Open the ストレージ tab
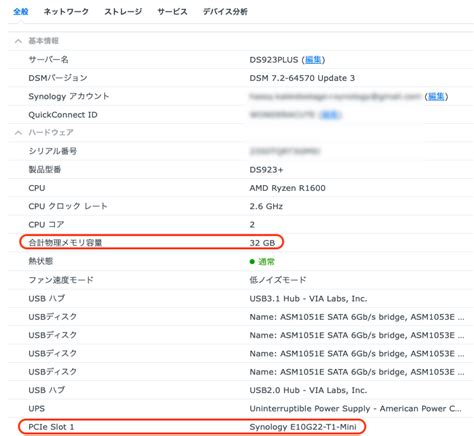474x436 pixels. pos(123,12)
